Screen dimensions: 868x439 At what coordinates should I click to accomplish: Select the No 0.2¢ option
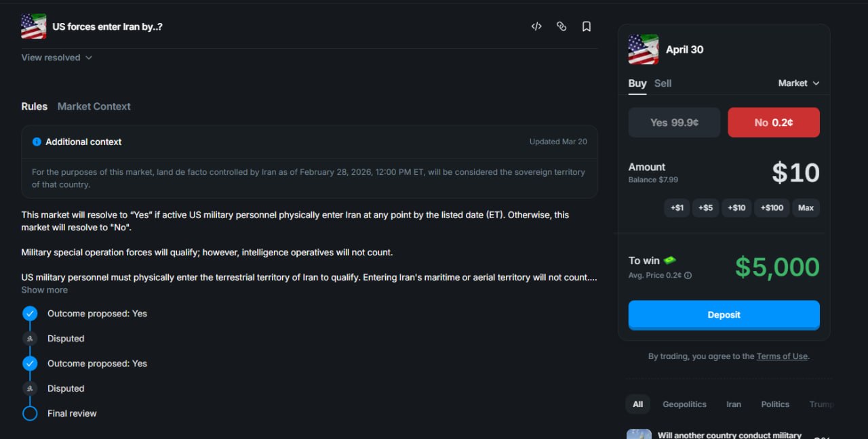point(773,123)
